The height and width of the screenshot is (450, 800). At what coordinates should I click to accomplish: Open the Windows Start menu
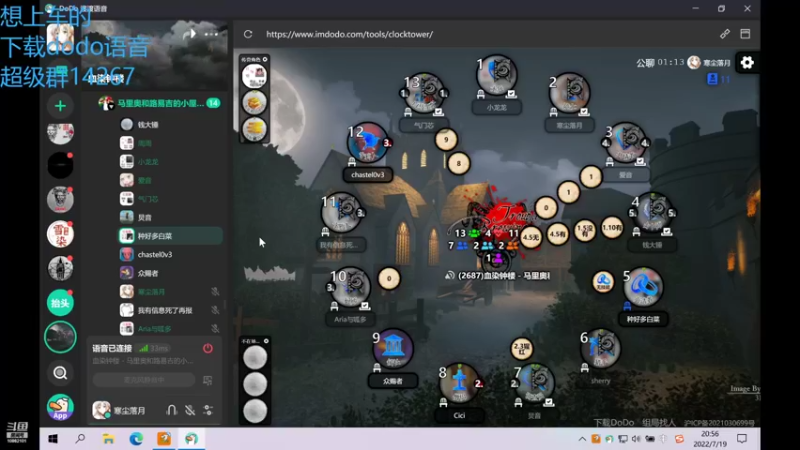click(x=53, y=439)
